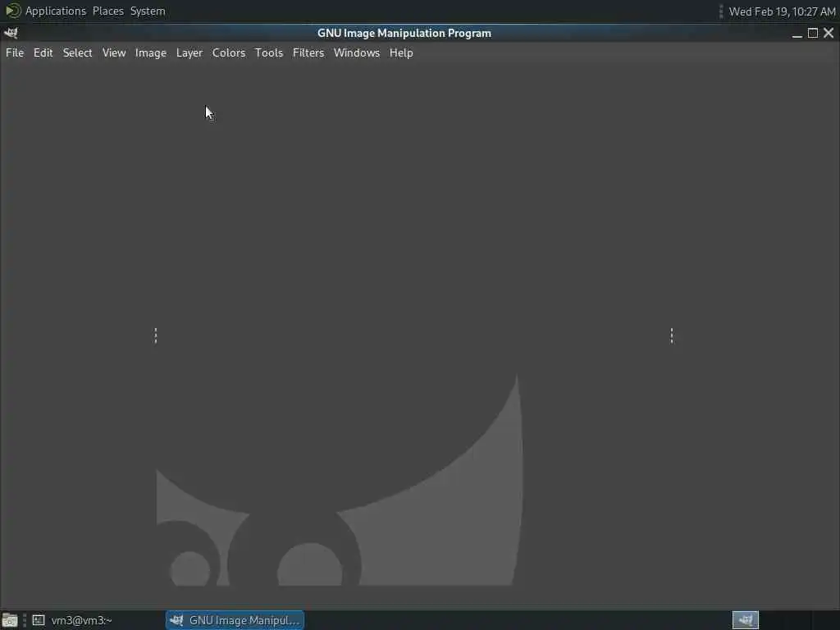840x630 pixels.
Task: Open the Select menu
Action: coord(78,52)
